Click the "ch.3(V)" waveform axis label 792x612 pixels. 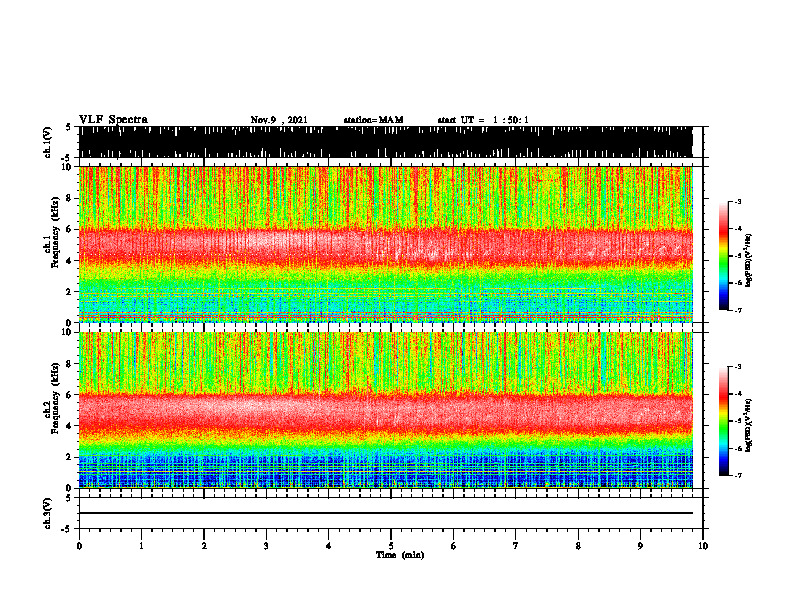tap(48, 513)
